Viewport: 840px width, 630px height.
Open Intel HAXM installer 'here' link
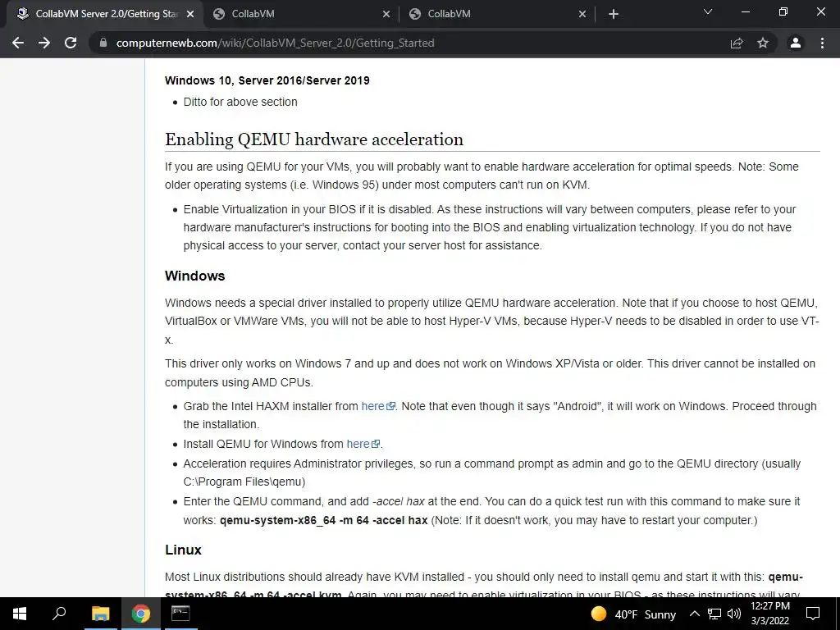pyautogui.click(x=377, y=406)
